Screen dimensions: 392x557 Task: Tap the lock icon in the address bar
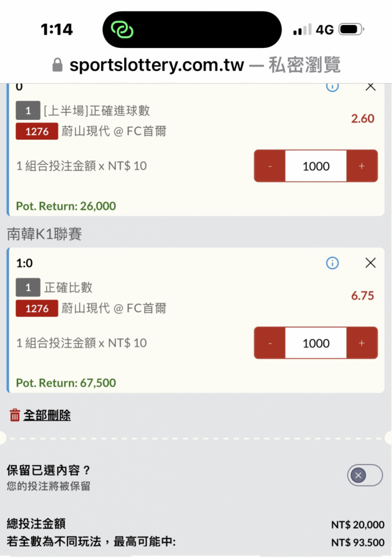point(57,66)
